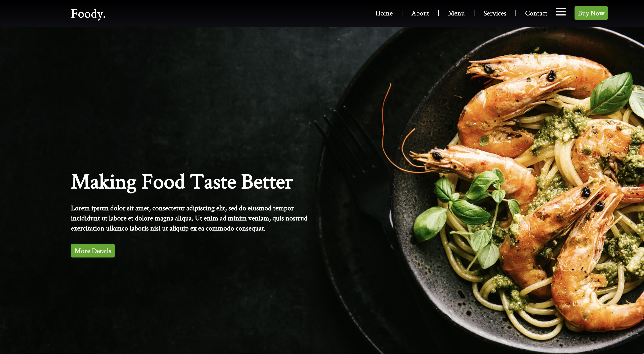Click the word Better in the headline
644x354 pixels.
point(267,182)
